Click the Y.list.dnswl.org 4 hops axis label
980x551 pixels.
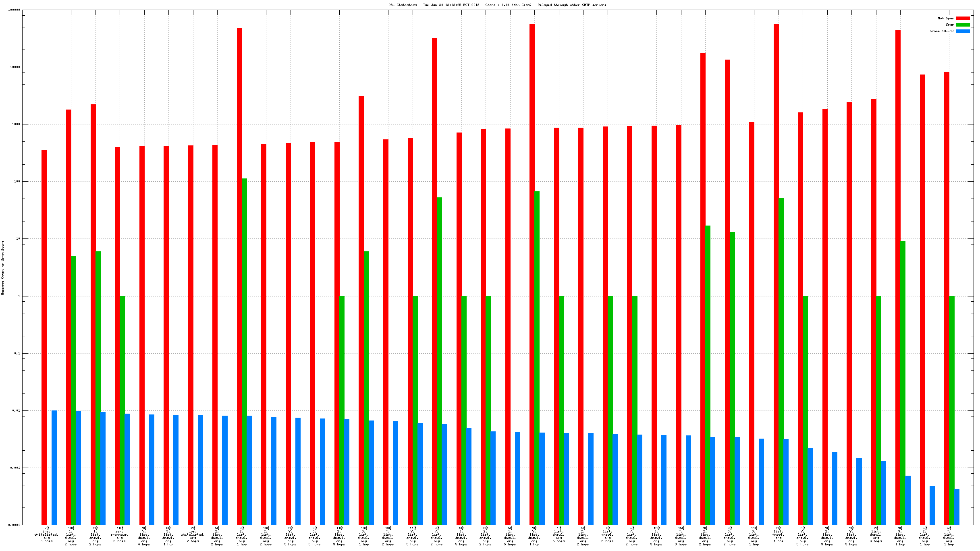click(x=144, y=536)
